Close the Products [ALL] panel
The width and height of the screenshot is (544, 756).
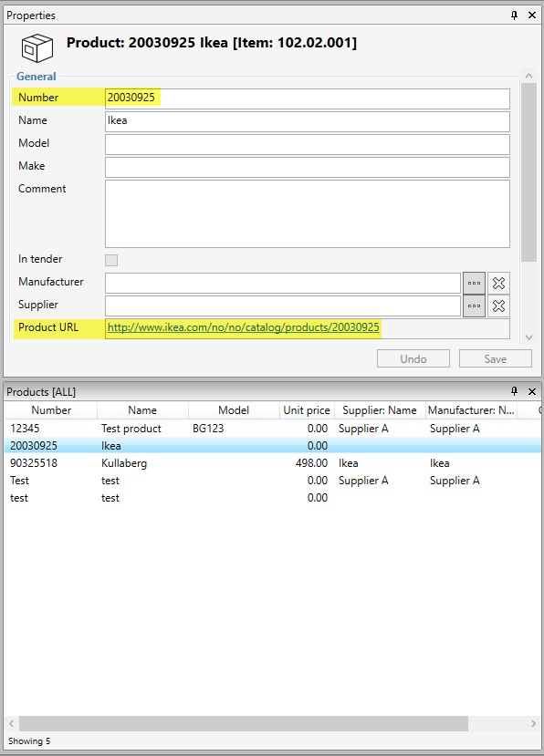tap(532, 391)
